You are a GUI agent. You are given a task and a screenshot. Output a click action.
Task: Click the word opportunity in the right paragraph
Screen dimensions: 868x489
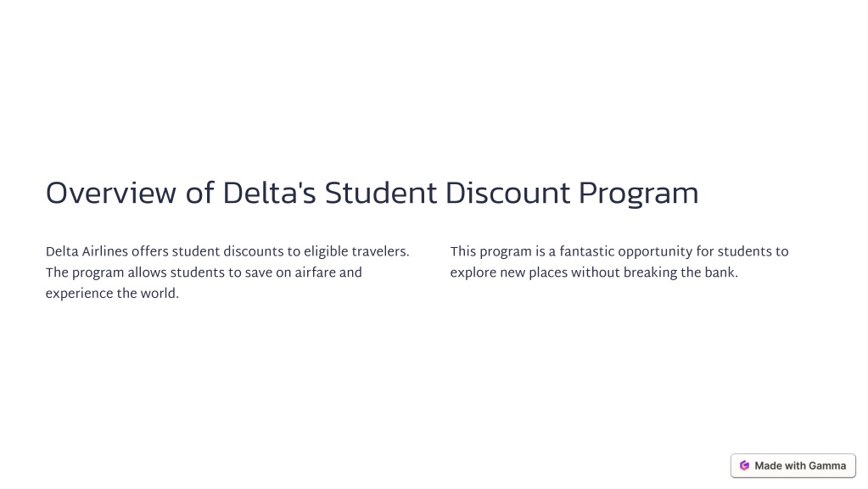[655, 252]
